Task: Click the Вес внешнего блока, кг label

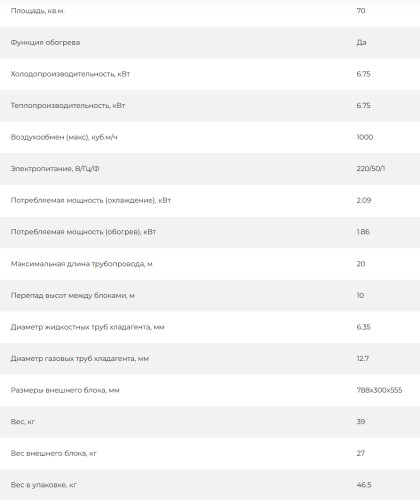Action: pos(54,453)
